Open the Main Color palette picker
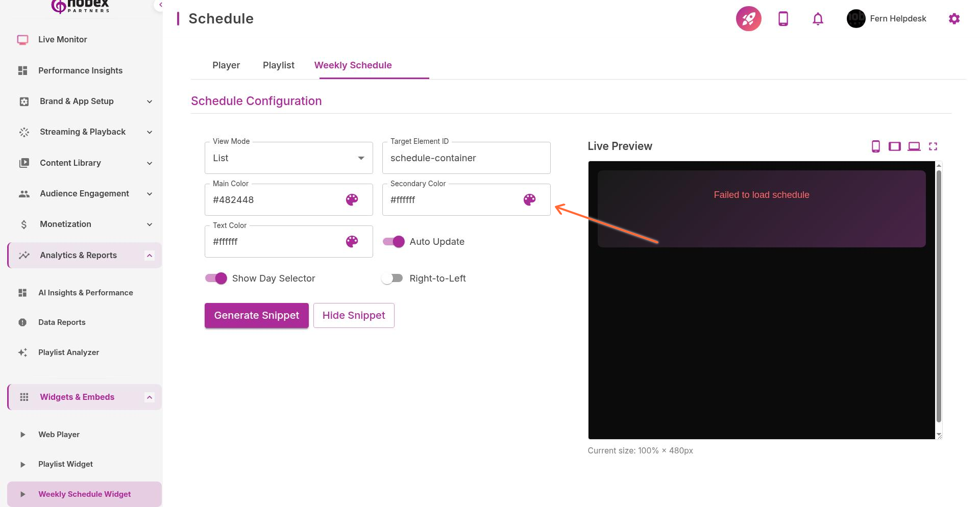The height and width of the screenshot is (507, 980). coord(352,200)
